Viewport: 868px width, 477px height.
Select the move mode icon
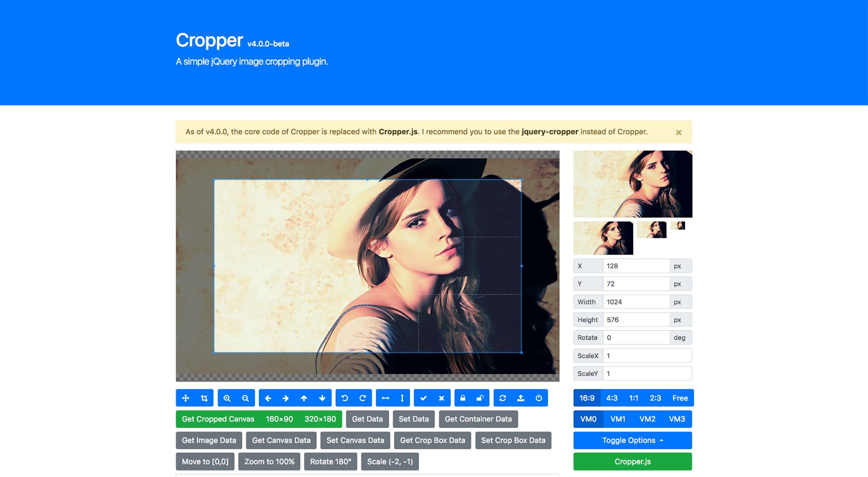click(185, 398)
